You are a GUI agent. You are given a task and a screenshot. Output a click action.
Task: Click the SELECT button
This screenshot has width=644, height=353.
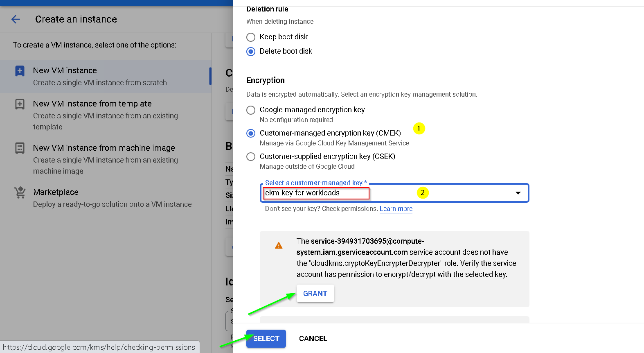[266, 339]
